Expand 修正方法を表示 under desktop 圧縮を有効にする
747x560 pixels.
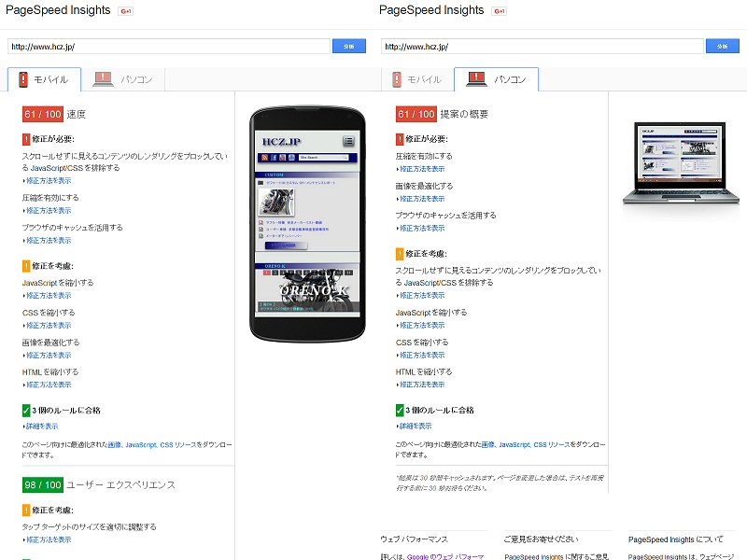pos(422,169)
